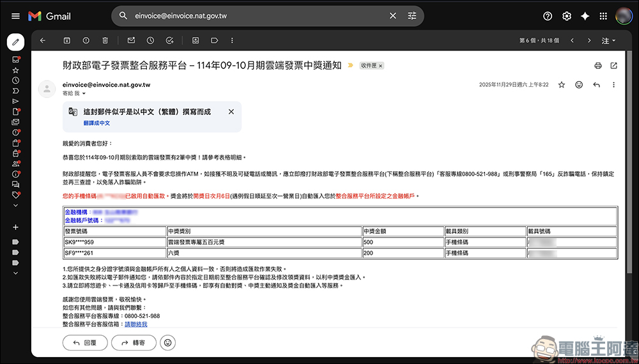
Task: Open Gmail support help icon
Action: 548,17
